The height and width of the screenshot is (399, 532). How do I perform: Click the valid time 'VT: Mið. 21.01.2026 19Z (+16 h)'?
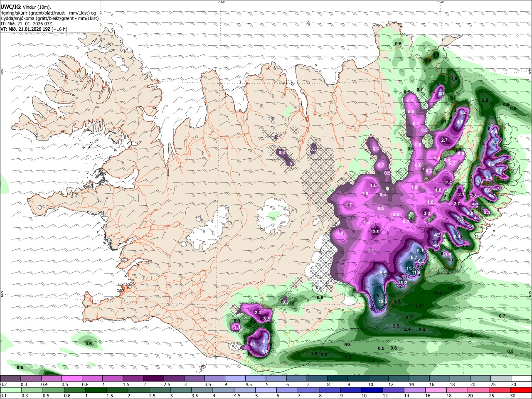click(x=34, y=29)
